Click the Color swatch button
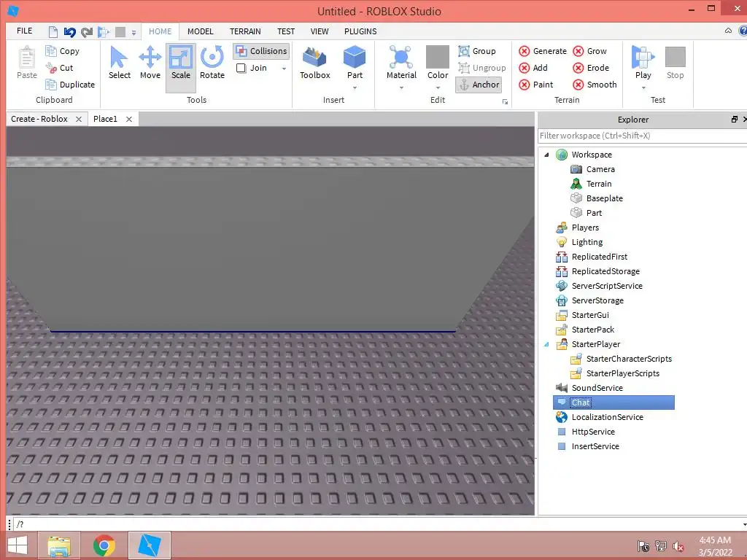 pyautogui.click(x=438, y=57)
